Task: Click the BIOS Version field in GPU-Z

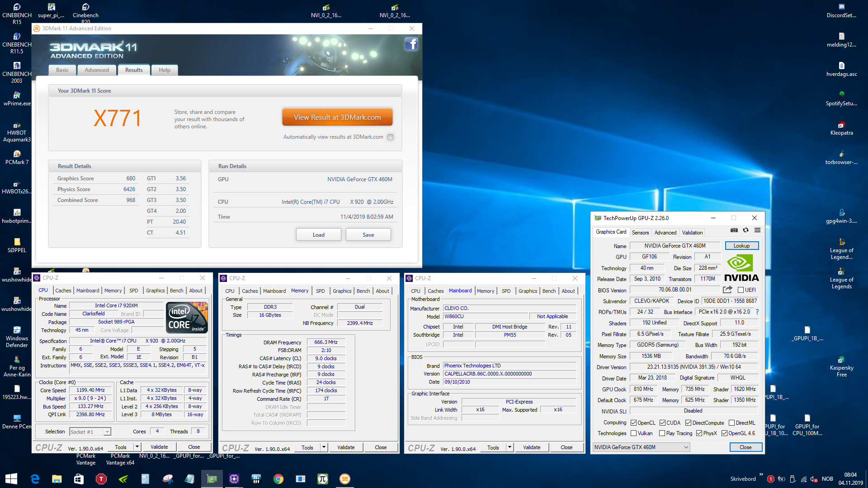Action: 675,290
